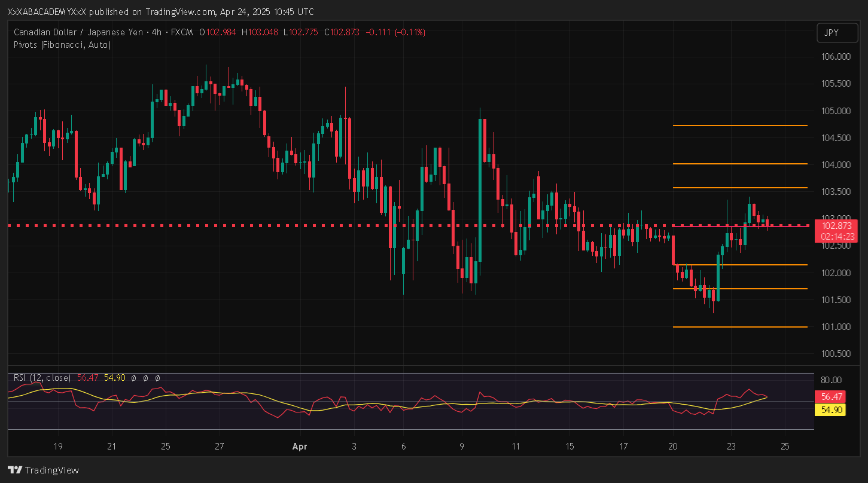Click the topmost orange pivot line
This screenshot has height=483, width=868.
coord(740,126)
